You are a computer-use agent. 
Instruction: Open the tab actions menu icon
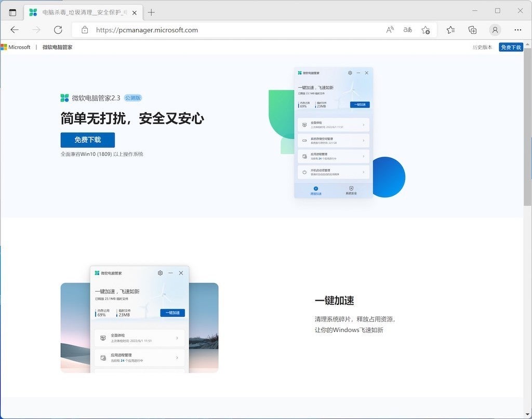(12, 12)
